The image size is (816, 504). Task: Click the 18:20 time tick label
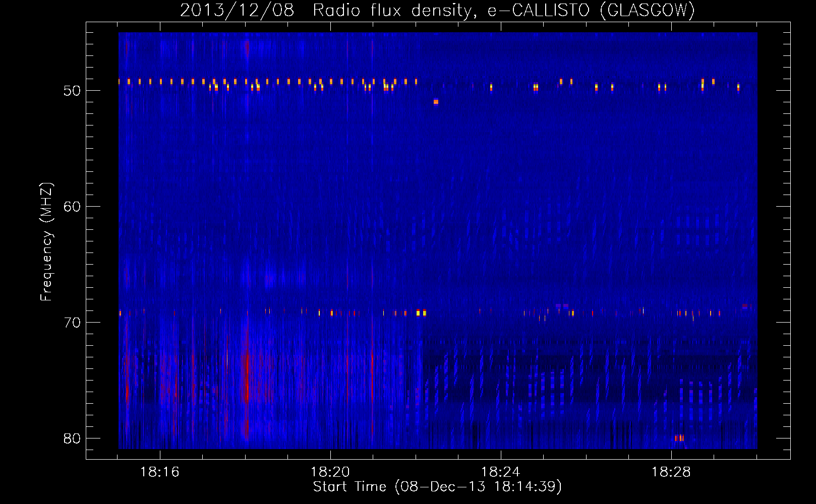(330, 472)
